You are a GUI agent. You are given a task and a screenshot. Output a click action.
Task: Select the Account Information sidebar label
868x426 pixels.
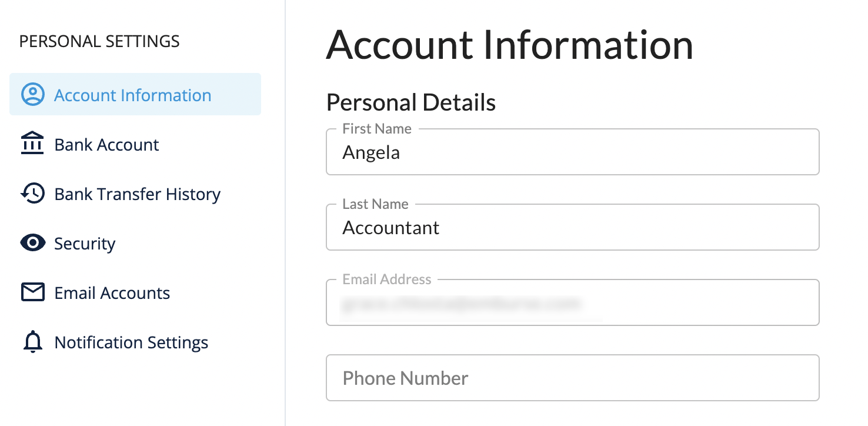click(132, 95)
